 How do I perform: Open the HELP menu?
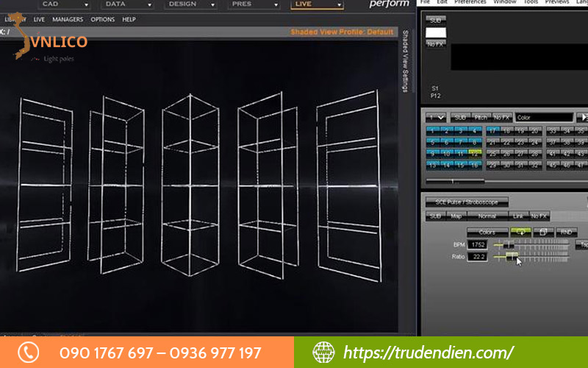pos(129,19)
